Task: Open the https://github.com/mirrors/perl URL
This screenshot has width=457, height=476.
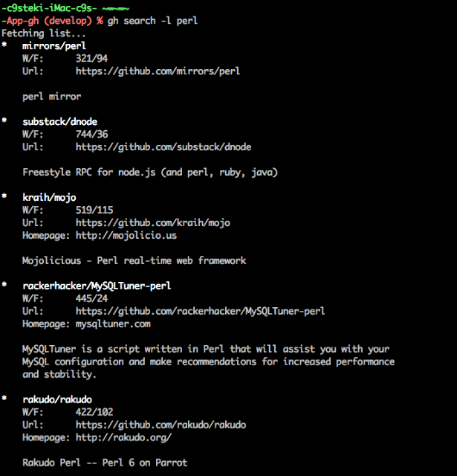Action: click(158, 71)
